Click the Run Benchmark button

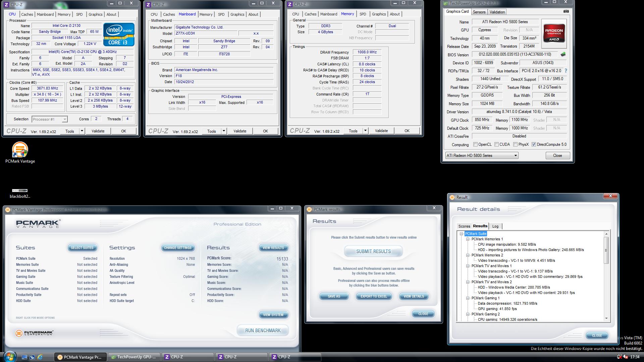click(x=263, y=330)
